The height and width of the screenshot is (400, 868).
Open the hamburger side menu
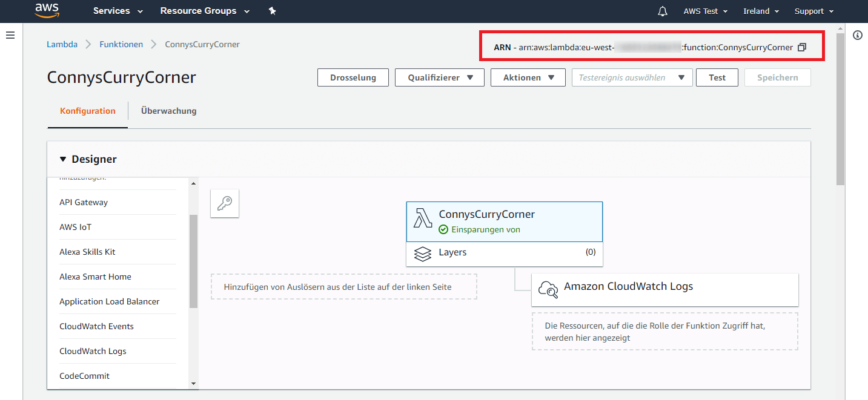pos(10,36)
